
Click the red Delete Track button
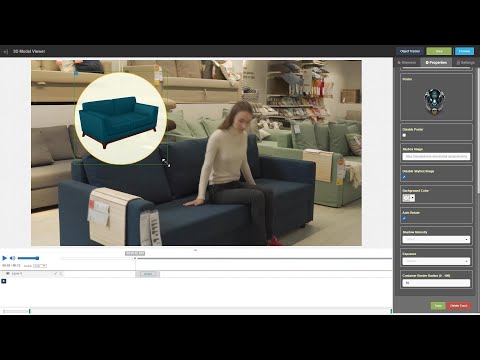tap(459, 306)
